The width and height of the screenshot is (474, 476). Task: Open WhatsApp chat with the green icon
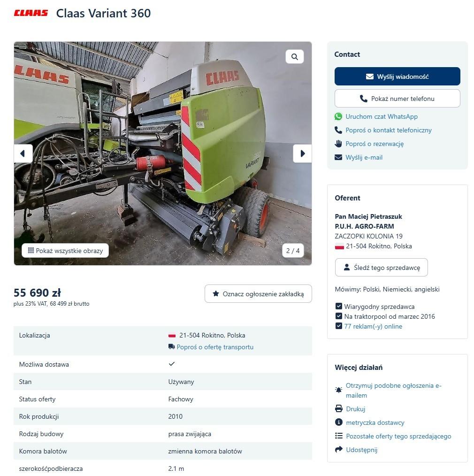pyautogui.click(x=338, y=116)
